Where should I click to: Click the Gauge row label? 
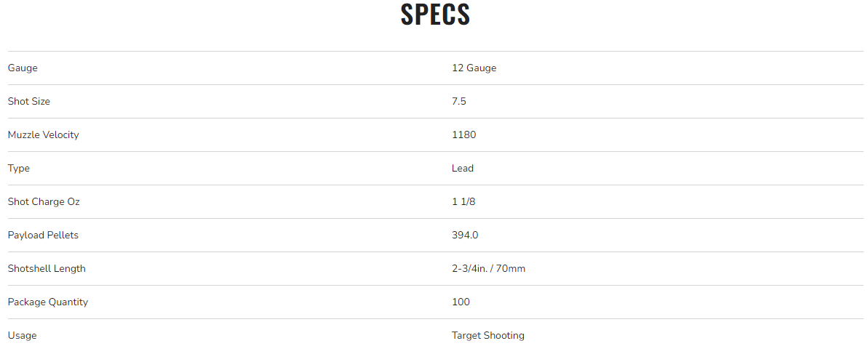[x=23, y=68]
